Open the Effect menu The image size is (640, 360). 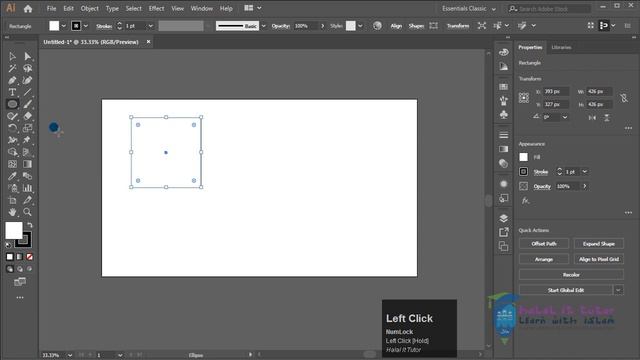pyautogui.click(x=156, y=8)
